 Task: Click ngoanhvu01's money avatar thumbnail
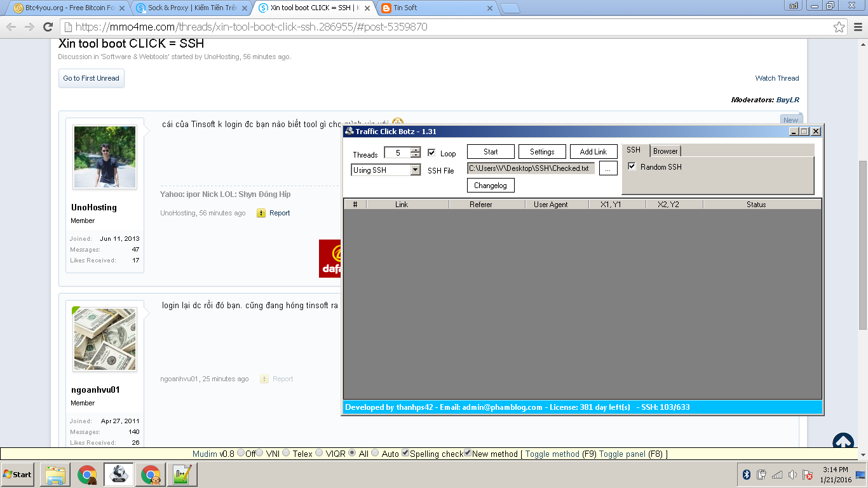105,339
